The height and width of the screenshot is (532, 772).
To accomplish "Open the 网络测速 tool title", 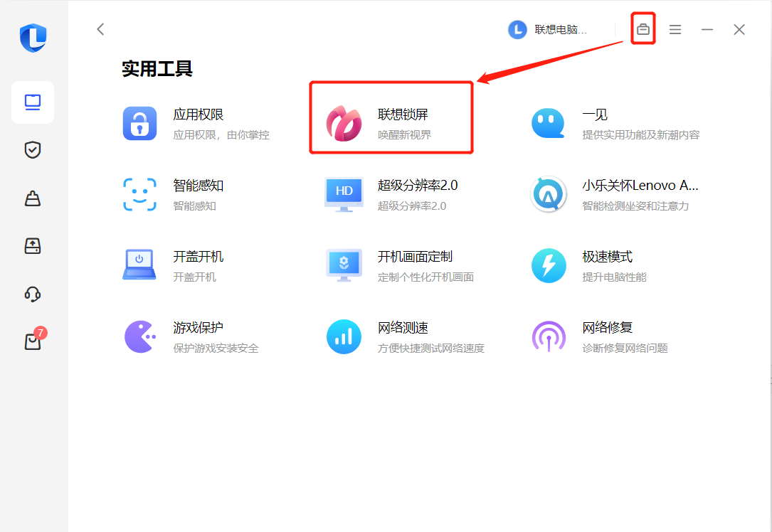I will [403, 328].
